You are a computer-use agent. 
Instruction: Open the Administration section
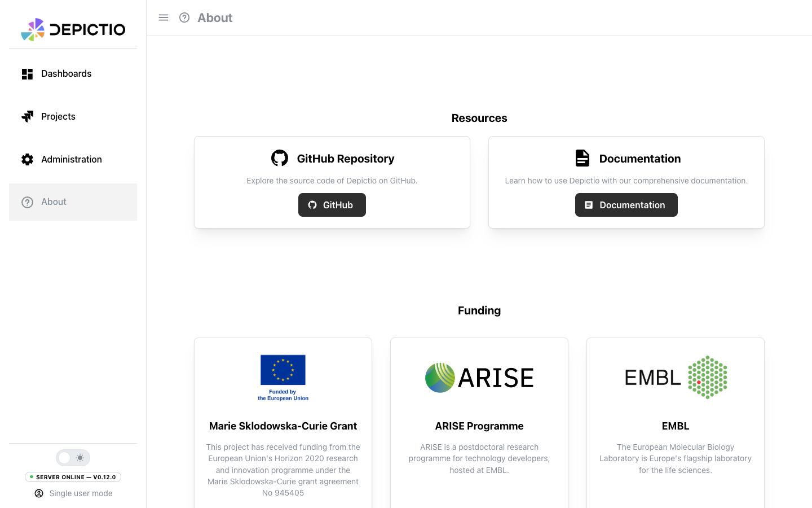[x=73, y=159]
